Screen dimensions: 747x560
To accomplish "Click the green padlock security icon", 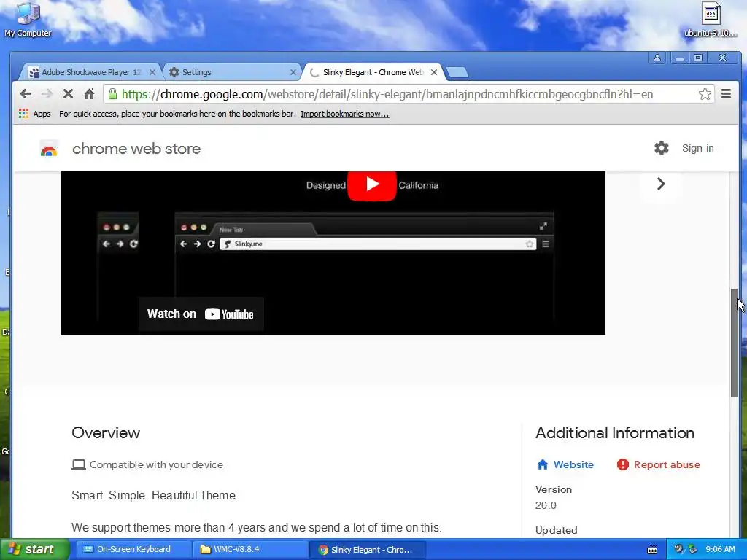I will tap(112, 94).
